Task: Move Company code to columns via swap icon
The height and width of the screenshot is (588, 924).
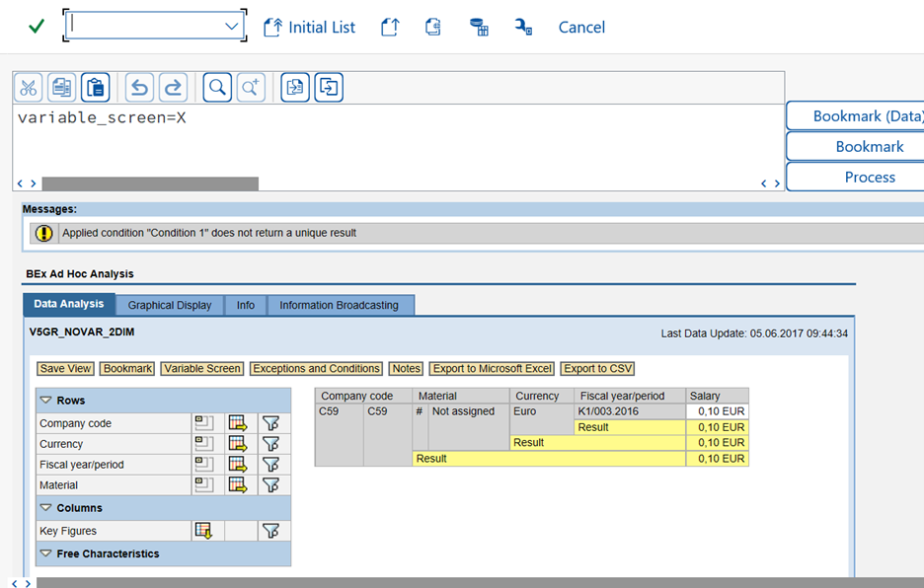Action: (x=238, y=423)
